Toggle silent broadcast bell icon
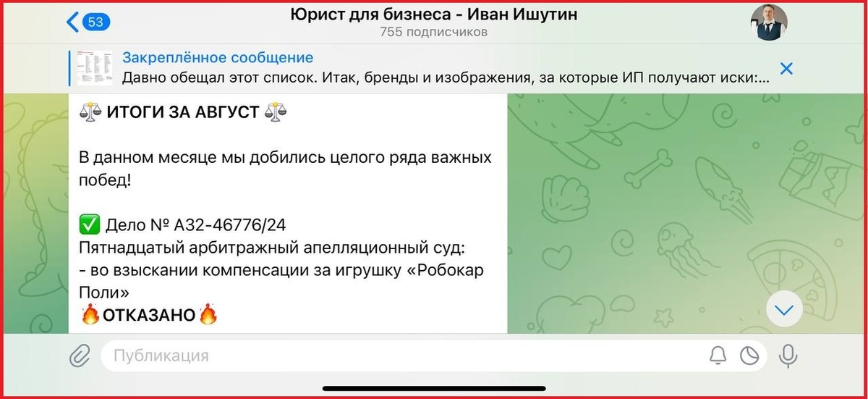 [x=718, y=356]
